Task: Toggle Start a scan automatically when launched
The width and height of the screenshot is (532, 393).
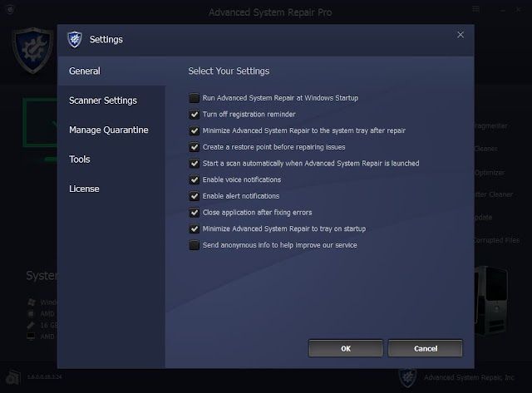Action: (x=194, y=164)
